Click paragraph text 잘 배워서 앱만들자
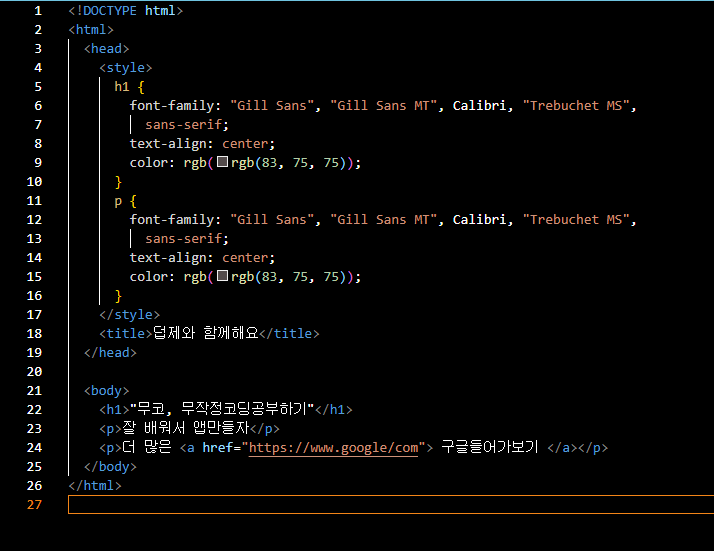 pos(186,428)
